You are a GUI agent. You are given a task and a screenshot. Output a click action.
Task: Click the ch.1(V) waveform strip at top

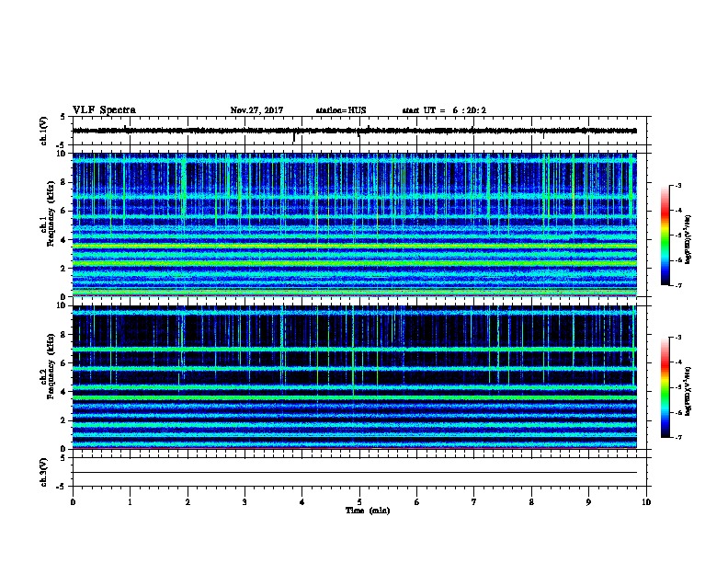pyautogui.click(x=361, y=131)
